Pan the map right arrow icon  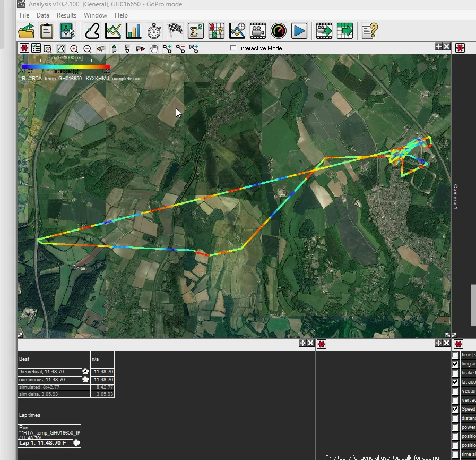140,49
